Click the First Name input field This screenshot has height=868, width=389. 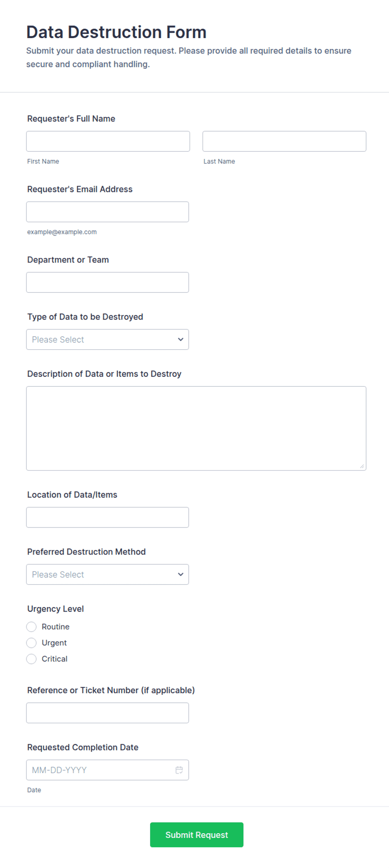pos(108,141)
